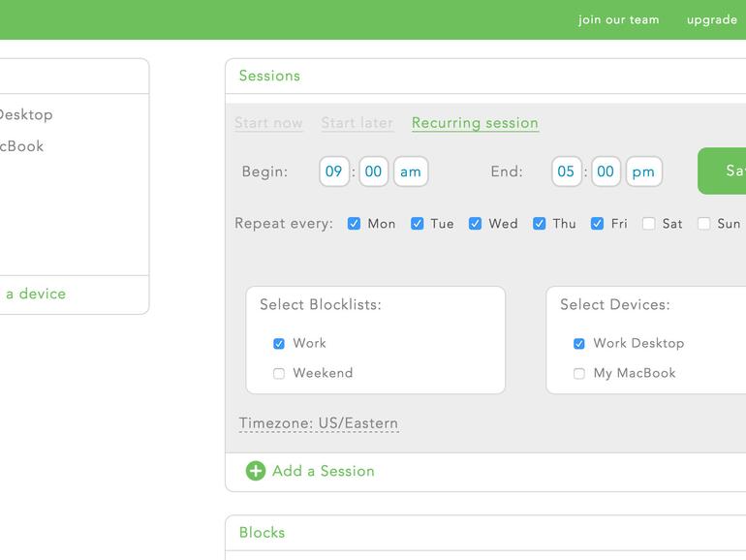Viewport: 746px width, 560px height.
Task: Click the green plus Add a Session icon
Action: coord(256,471)
